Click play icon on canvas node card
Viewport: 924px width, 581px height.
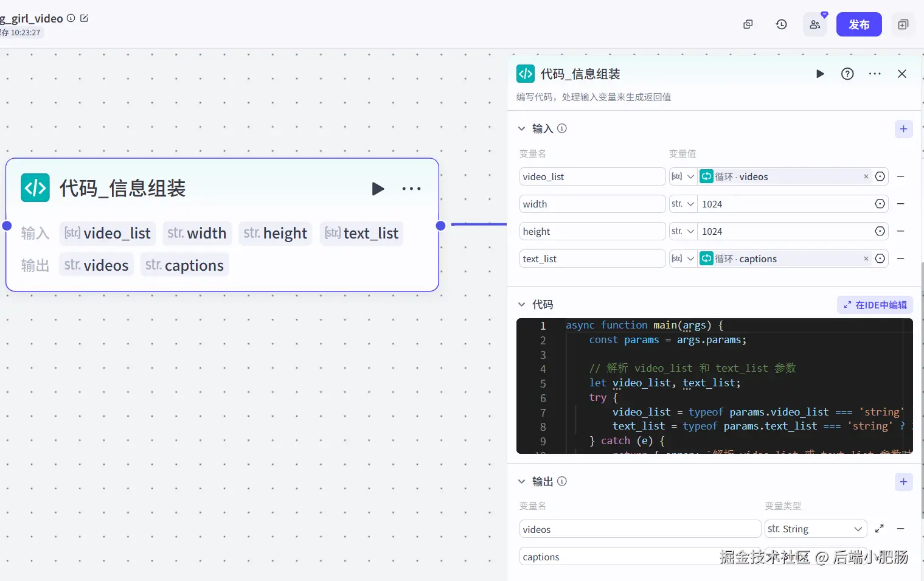378,189
